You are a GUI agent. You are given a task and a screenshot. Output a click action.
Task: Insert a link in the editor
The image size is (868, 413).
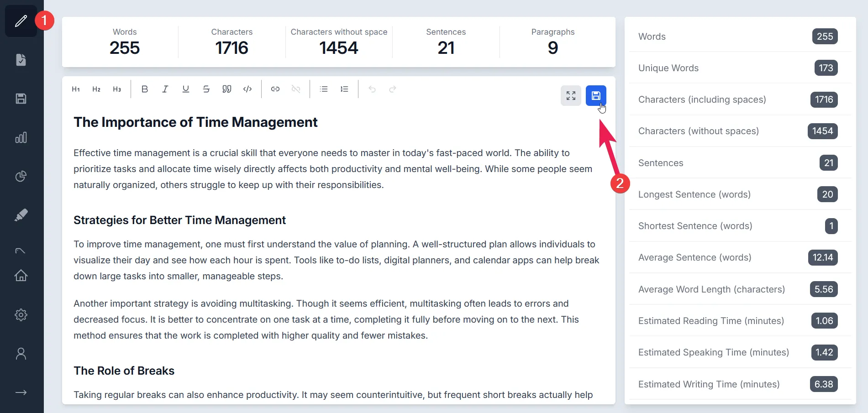click(x=275, y=89)
